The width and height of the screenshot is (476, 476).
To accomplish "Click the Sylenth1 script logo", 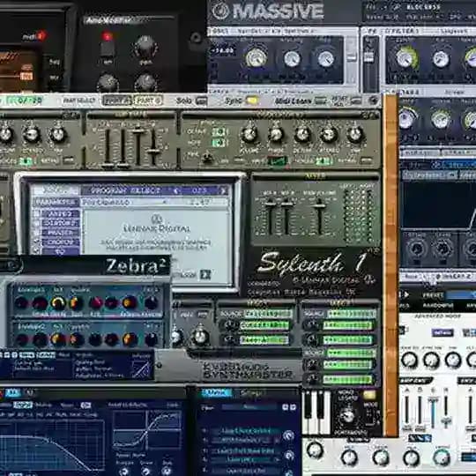I will 313,263.
